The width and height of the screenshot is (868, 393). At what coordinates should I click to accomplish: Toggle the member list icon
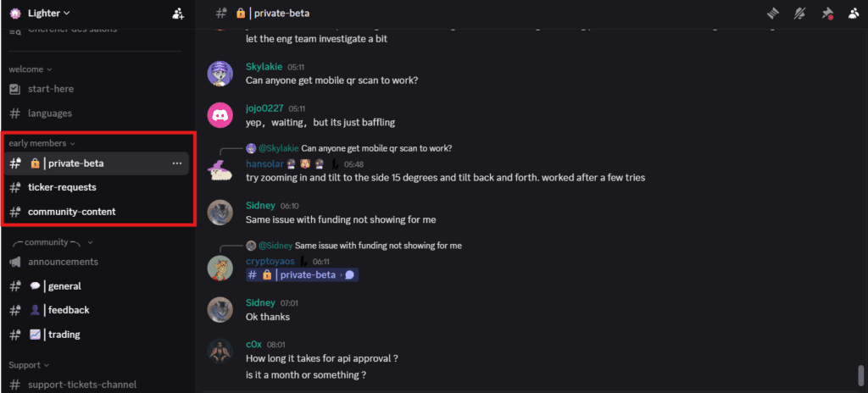point(854,14)
